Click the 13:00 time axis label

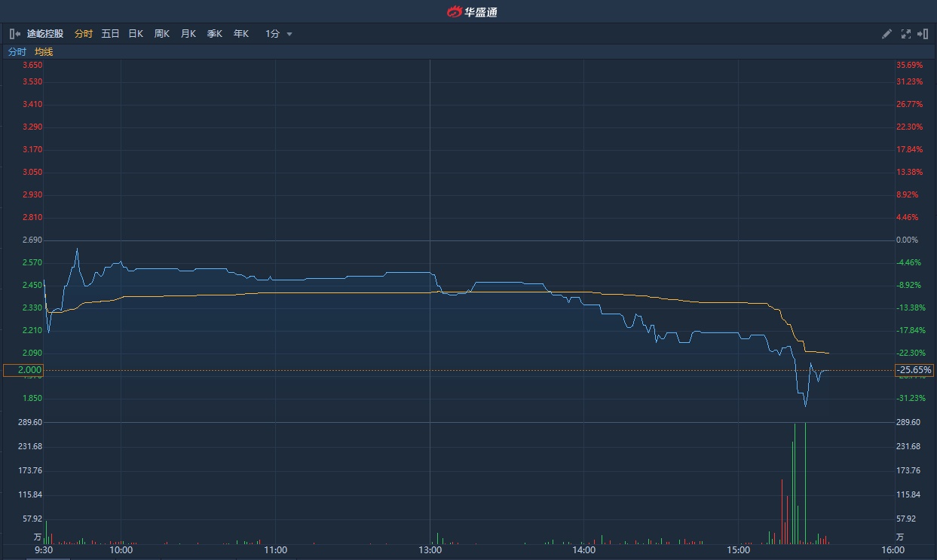[430, 550]
